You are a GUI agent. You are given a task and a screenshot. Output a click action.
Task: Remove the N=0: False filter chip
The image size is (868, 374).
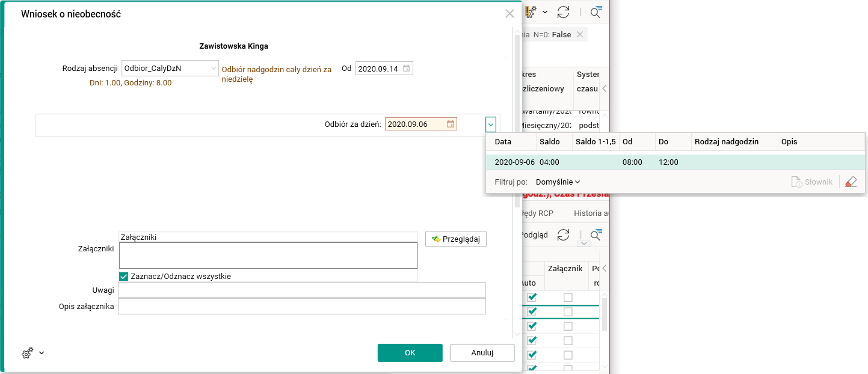coord(580,35)
